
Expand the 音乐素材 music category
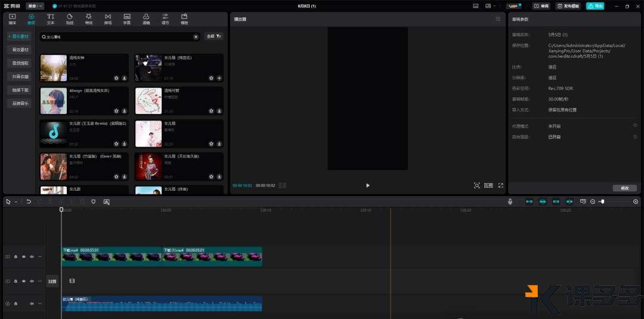19,36
